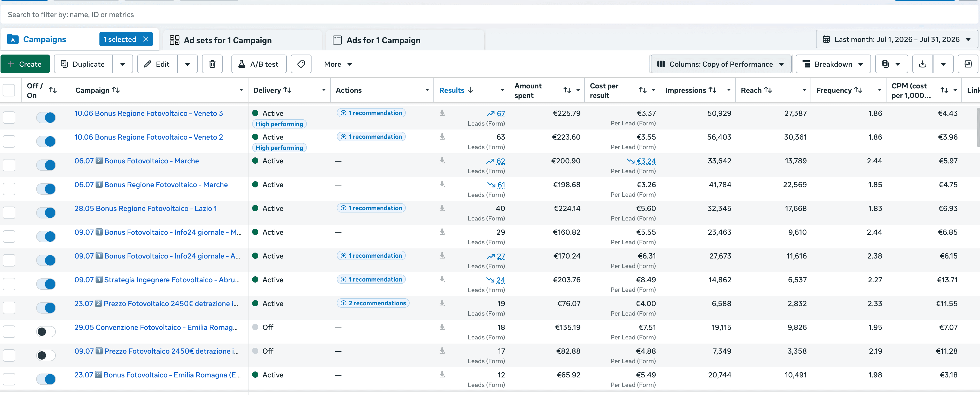Click download icon for Veneto 3 results

coord(442,113)
